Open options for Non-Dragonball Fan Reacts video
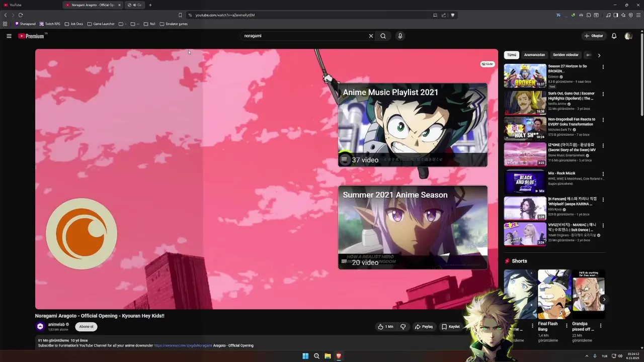 [603, 120]
